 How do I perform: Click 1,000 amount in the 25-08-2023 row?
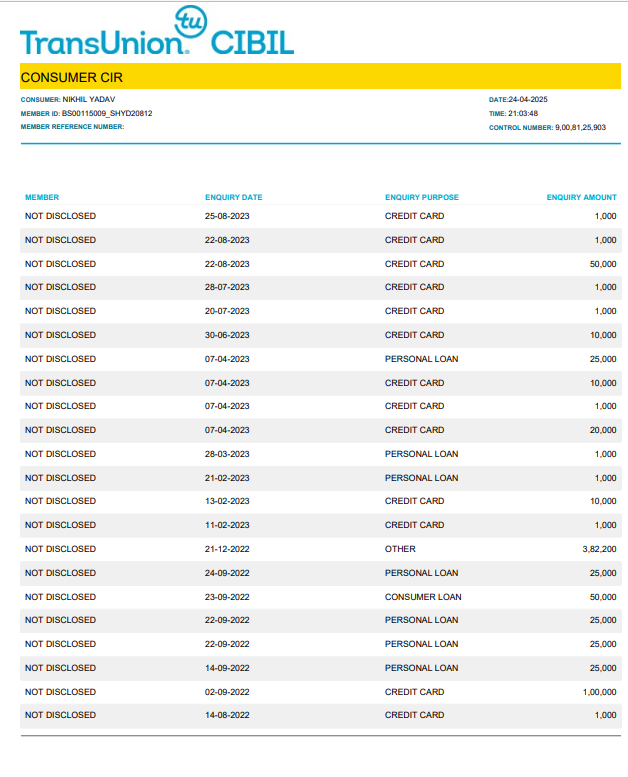pos(605,216)
